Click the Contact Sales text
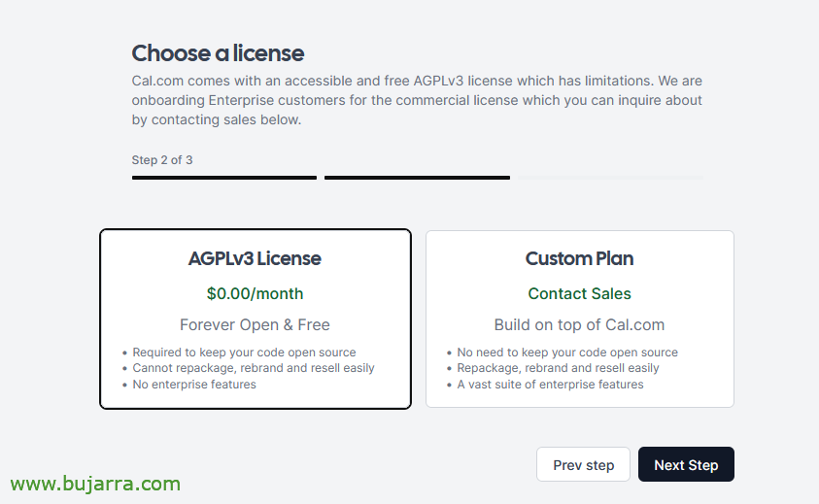 coord(579,293)
